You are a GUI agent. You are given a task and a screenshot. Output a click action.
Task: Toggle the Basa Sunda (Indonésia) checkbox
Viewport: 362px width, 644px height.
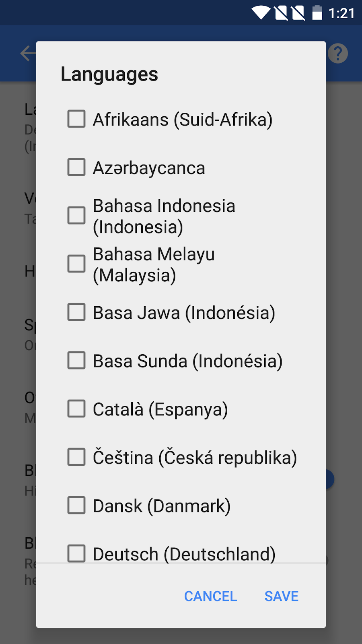point(76,361)
